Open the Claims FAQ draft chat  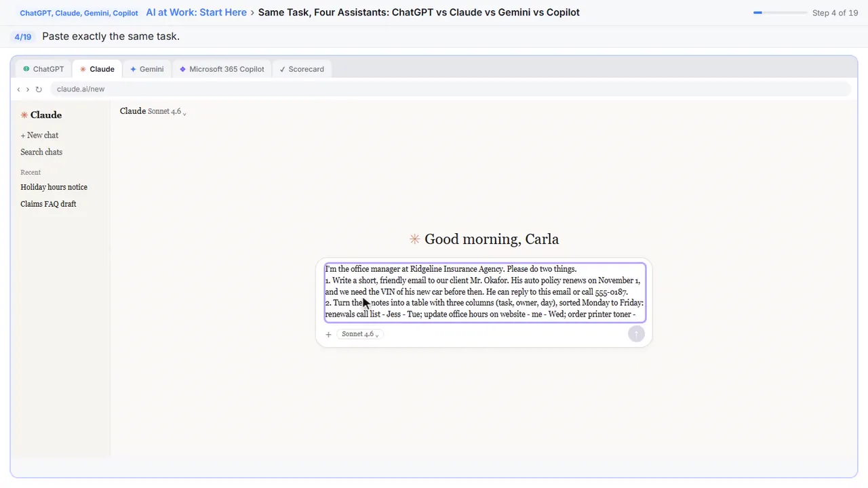[48, 204]
